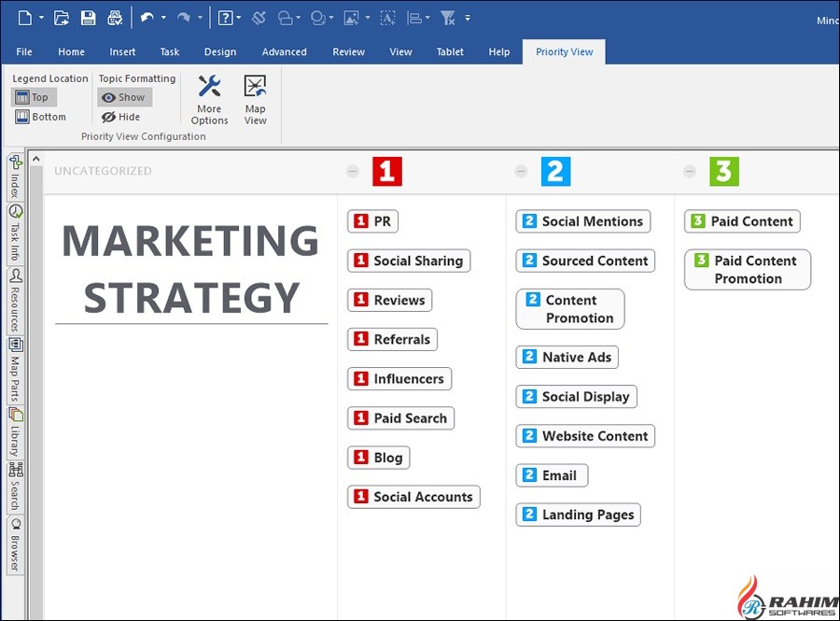Open the Task Info side panel
Image resolution: width=840 pixels, height=621 pixels.
pos(16,233)
